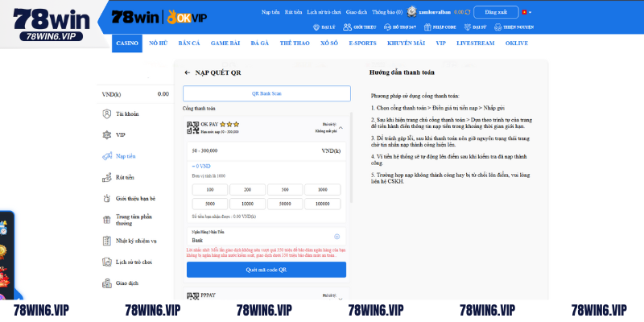Open the BẮN CÁ menu

[x=189, y=43]
